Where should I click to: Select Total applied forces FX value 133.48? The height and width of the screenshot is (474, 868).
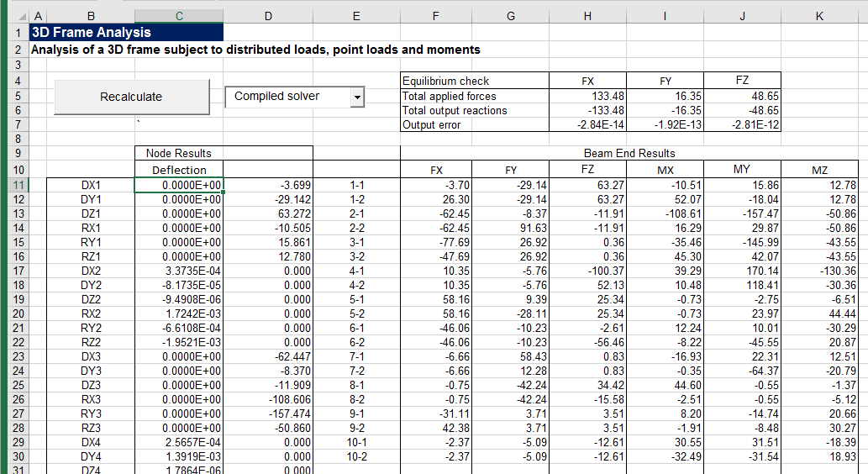click(x=587, y=96)
